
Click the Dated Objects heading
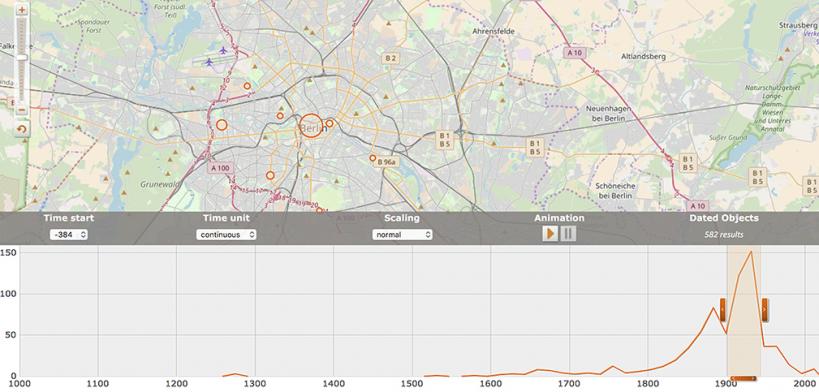tap(723, 218)
